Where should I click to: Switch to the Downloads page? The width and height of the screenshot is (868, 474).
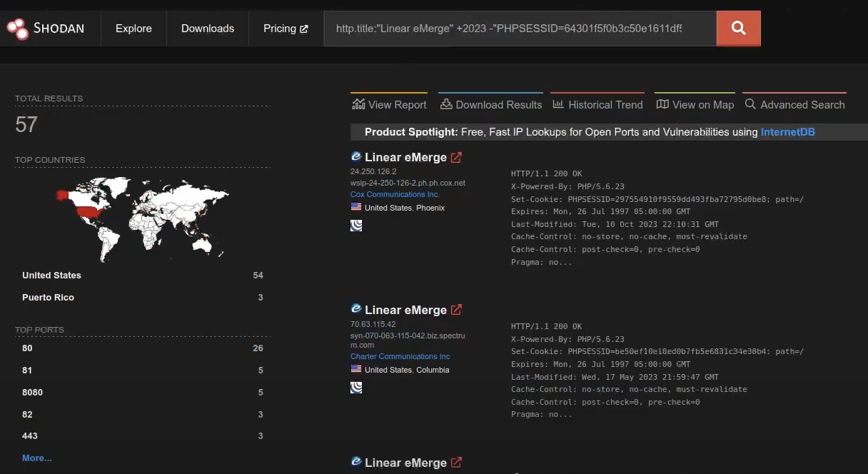207,28
